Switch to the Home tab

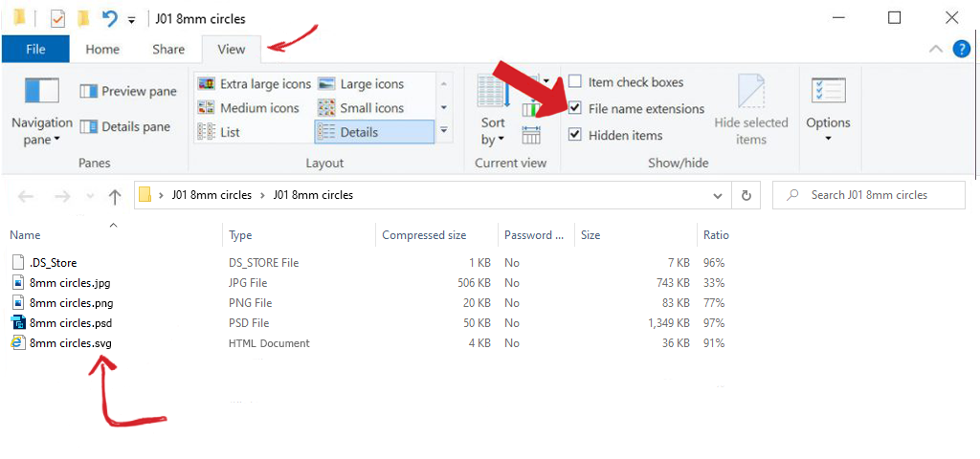click(x=102, y=50)
